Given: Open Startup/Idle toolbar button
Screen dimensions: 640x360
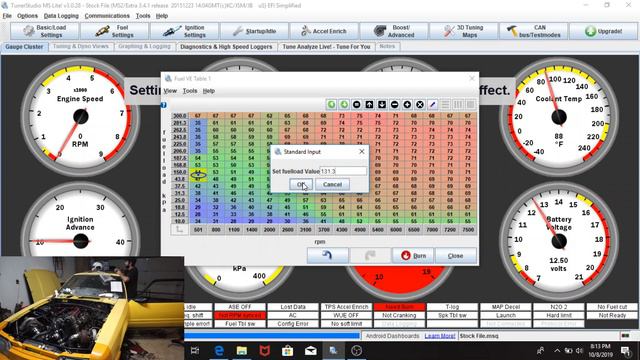Looking at the screenshot, I should 255,31.
